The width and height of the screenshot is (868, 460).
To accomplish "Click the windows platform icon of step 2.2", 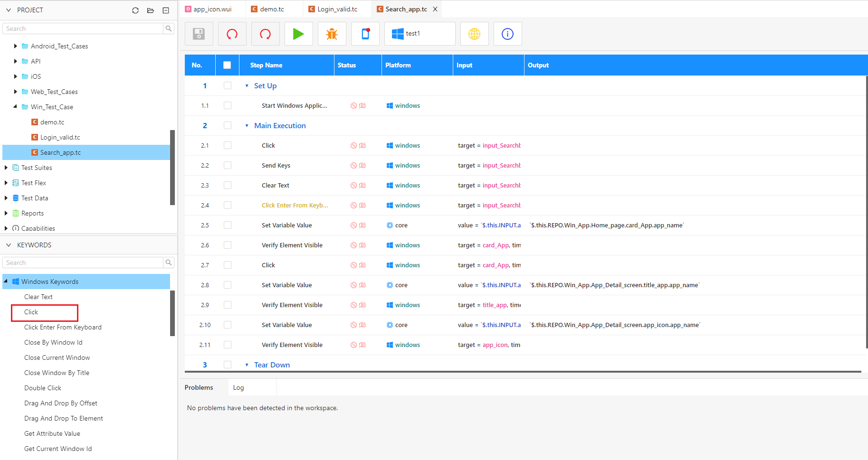I will point(390,166).
